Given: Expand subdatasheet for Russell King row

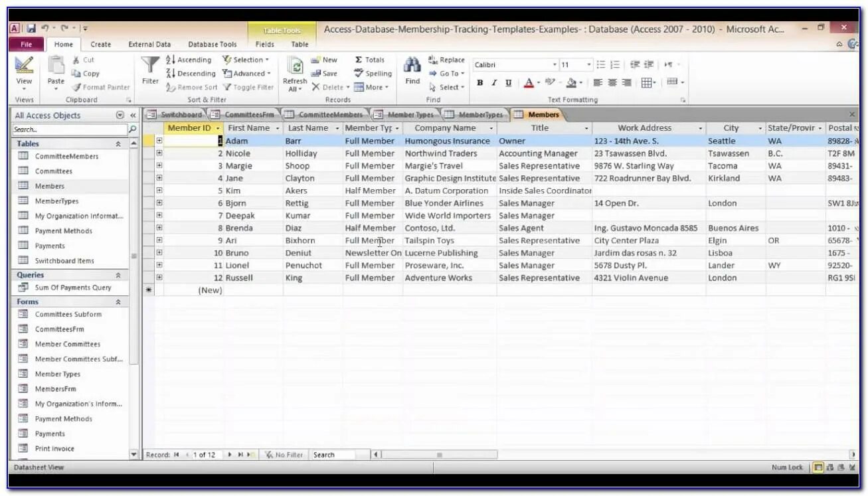Looking at the screenshot, I should tap(159, 278).
